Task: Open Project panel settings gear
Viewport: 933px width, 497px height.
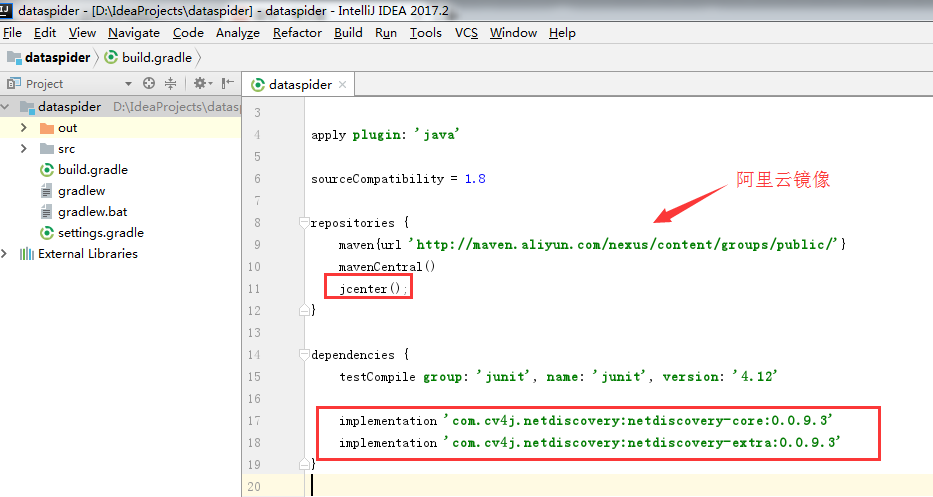Action: pyautogui.click(x=202, y=83)
